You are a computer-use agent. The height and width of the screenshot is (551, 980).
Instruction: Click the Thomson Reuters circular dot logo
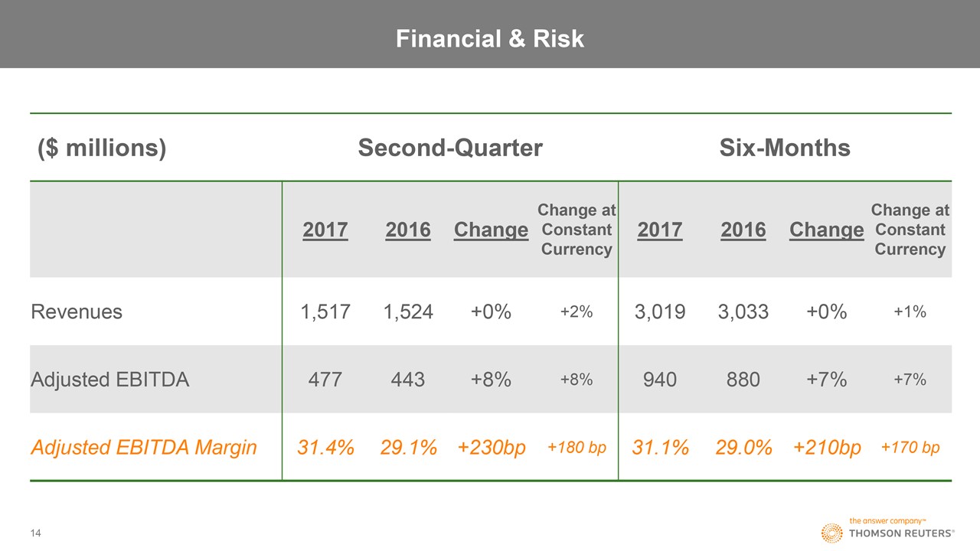(831, 533)
